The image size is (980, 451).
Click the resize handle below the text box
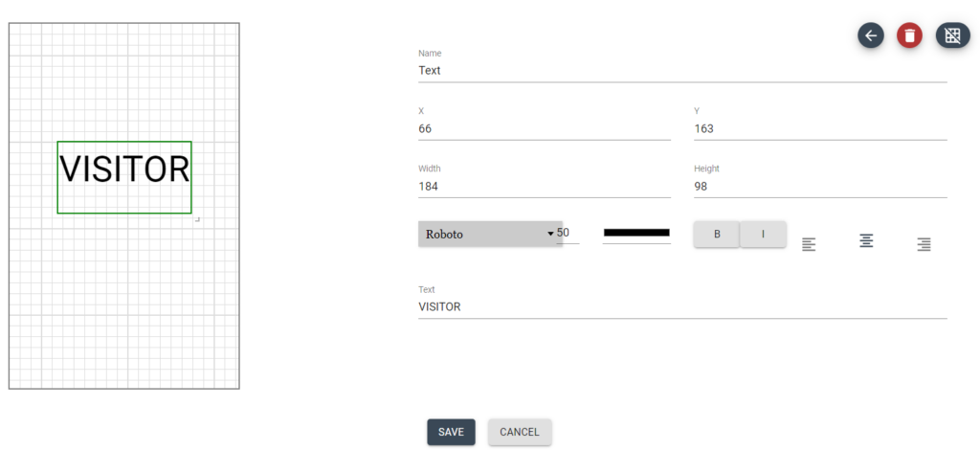click(x=197, y=220)
